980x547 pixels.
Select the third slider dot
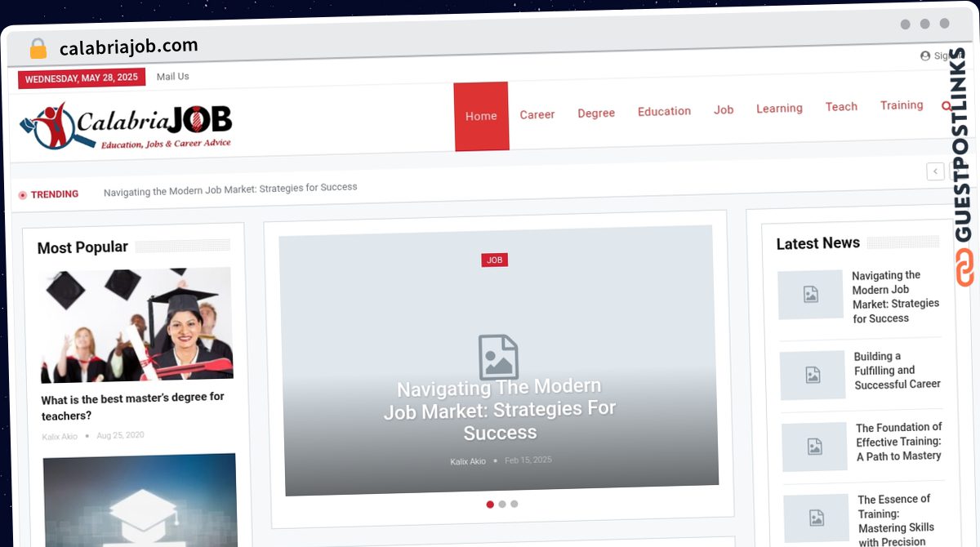(514, 504)
